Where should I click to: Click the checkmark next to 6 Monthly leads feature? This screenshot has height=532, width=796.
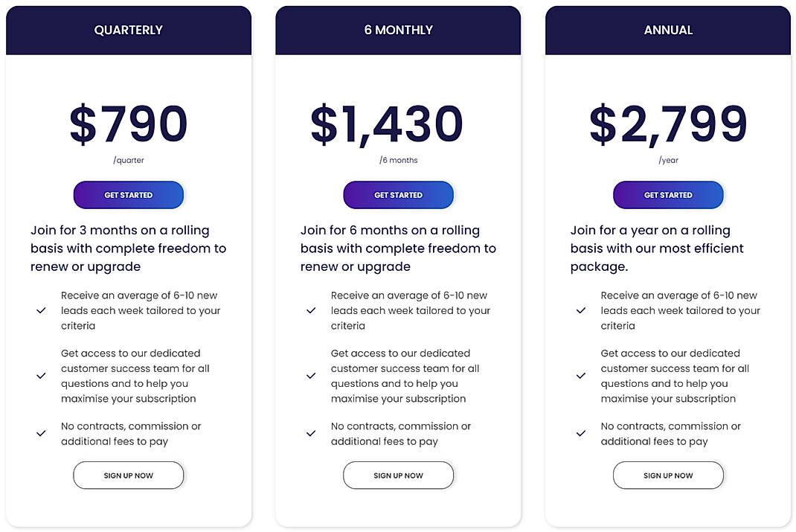coord(311,310)
